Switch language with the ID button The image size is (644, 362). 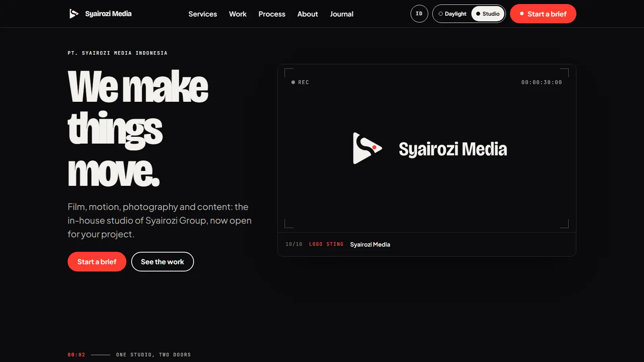tap(419, 14)
